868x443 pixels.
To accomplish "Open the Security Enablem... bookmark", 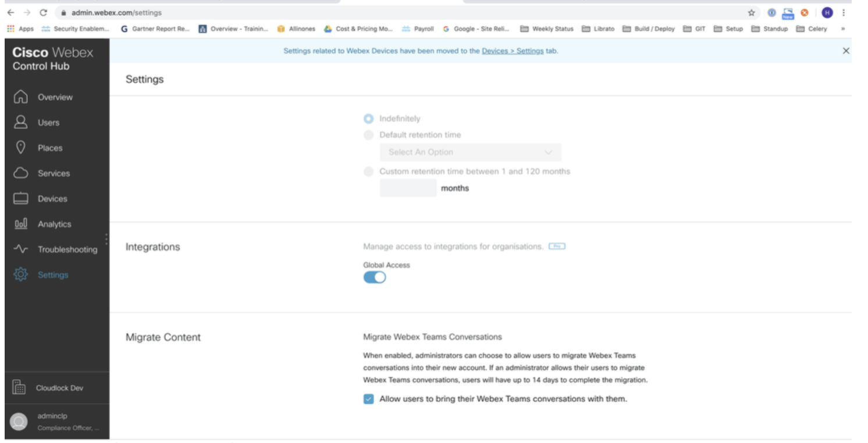I will click(75, 28).
